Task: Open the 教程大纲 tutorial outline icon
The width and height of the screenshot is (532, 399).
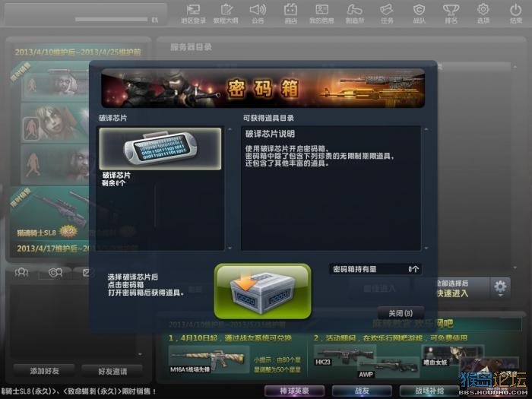Action: pyautogui.click(x=226, y=14)
